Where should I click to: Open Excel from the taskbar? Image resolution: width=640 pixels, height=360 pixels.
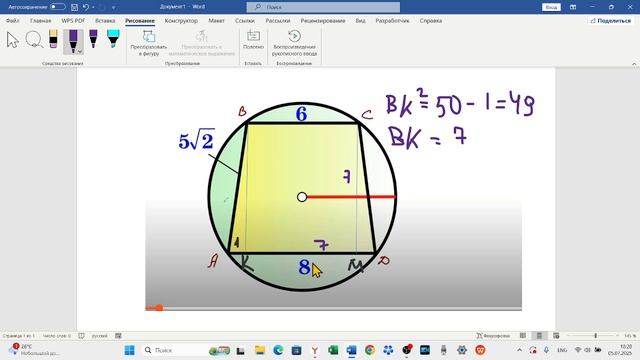coord(333,350)
